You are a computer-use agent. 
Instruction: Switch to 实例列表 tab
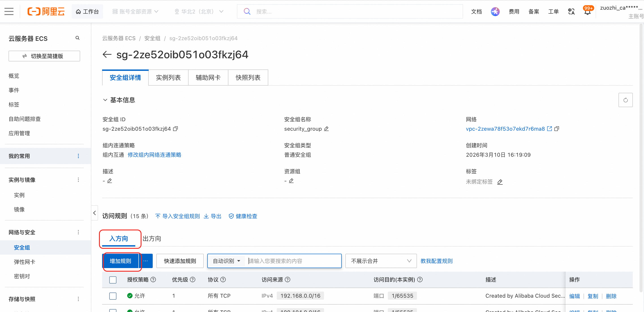(x=168, y=78)
